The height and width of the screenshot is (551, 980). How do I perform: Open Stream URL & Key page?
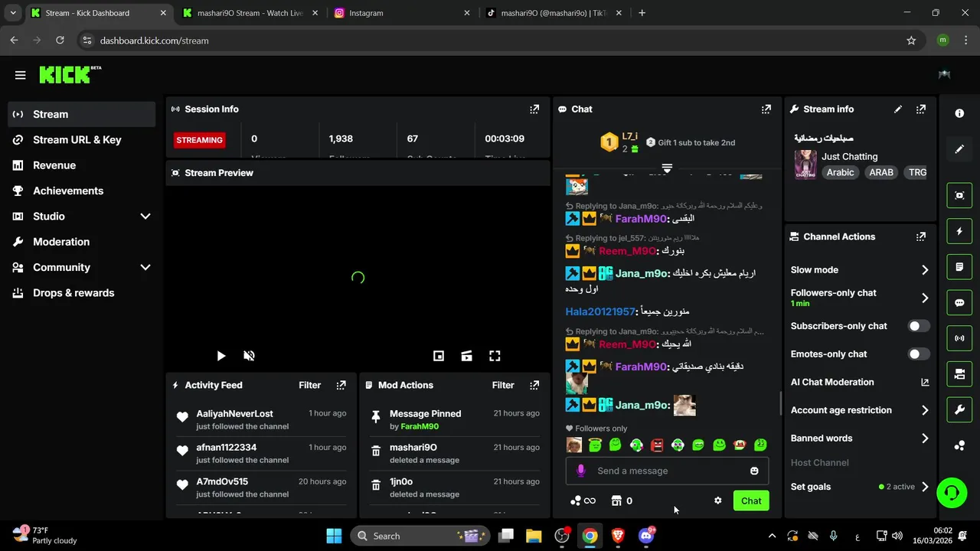tap(81, 140)
